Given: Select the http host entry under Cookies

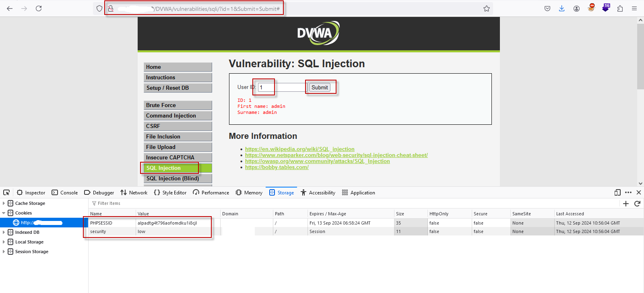Looking at the screenshot, I should point(44,223).
